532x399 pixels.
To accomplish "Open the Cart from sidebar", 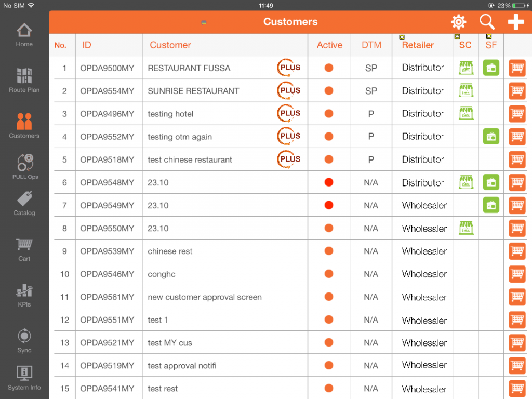I will point(24,250).
